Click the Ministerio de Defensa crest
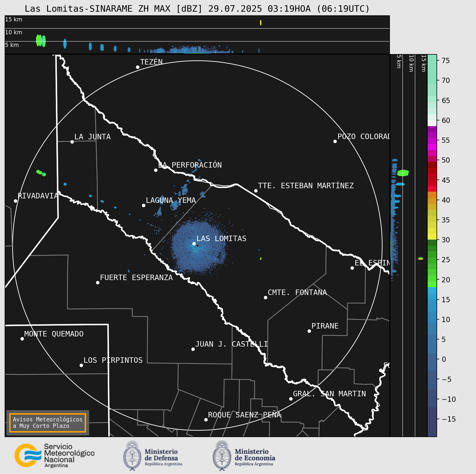 tap(132, 456)
